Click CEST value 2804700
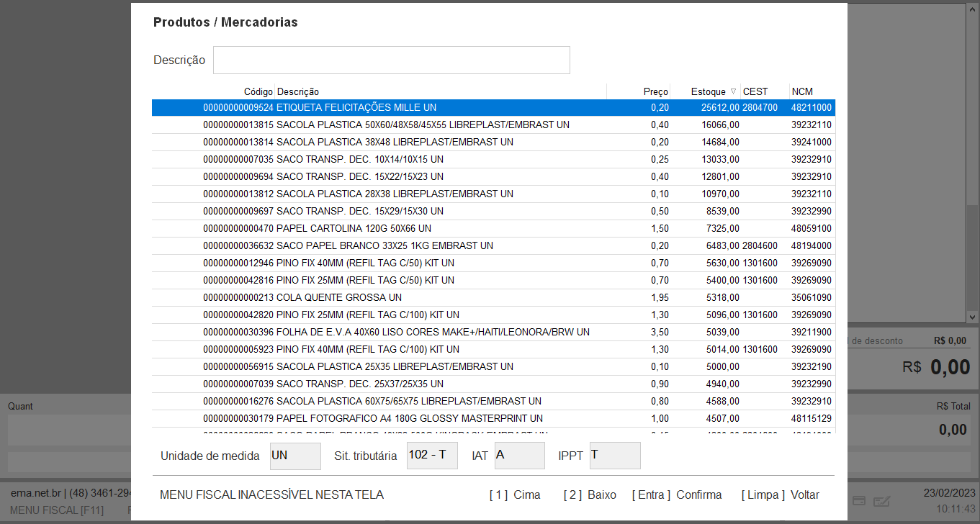Screen dimensions: 980x524 tap(760, 107)
